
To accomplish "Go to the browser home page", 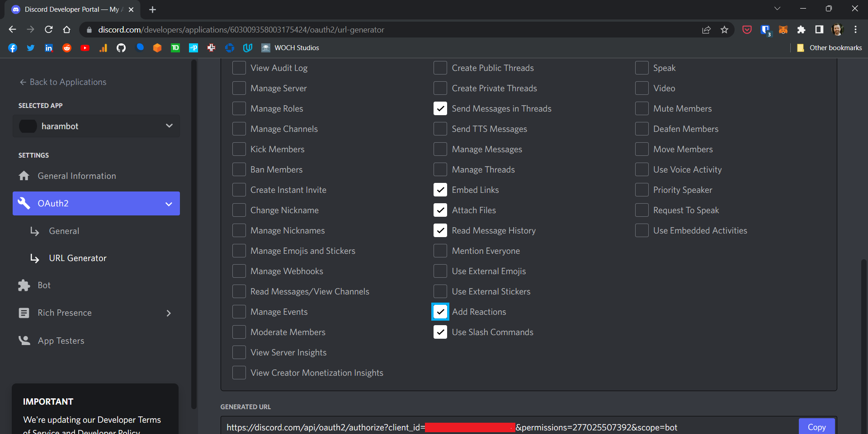I will 67,30.
